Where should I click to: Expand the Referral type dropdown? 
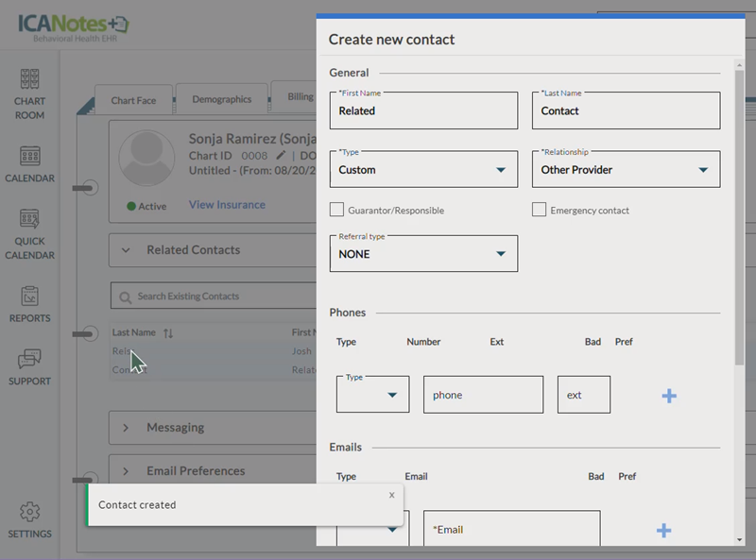(x=423, y=254)
